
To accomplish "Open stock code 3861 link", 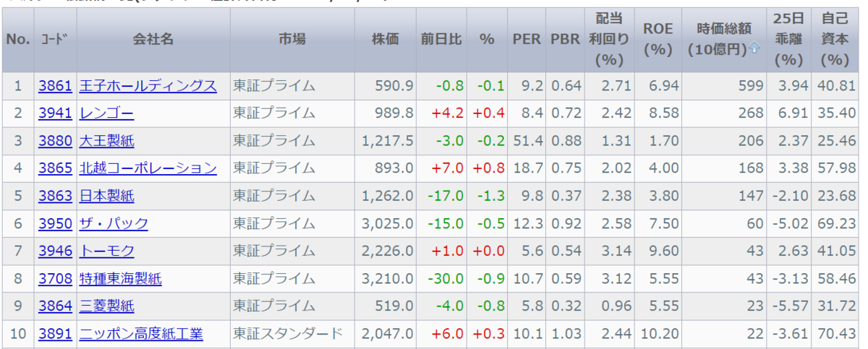I will click(x=55, y=86).
